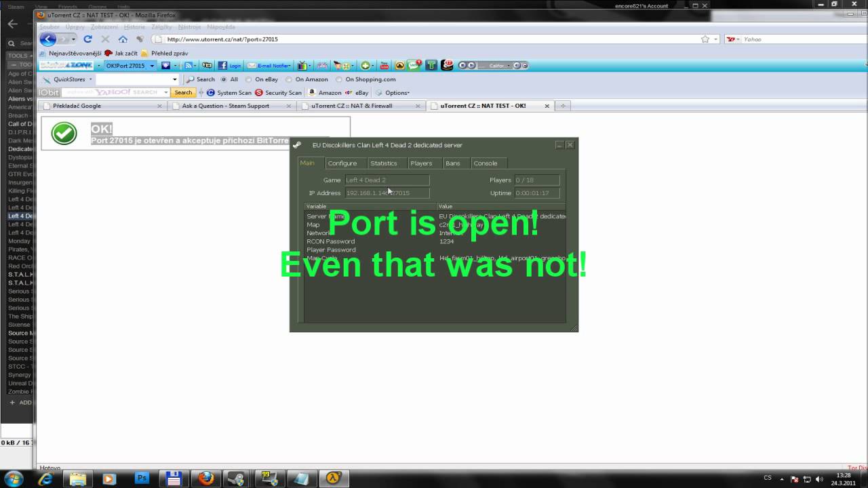Image resolution: width=868 pixels, height=488 pixels.
Task: Open the Amazon toolbar shortcut
Action: coord(325,92)
